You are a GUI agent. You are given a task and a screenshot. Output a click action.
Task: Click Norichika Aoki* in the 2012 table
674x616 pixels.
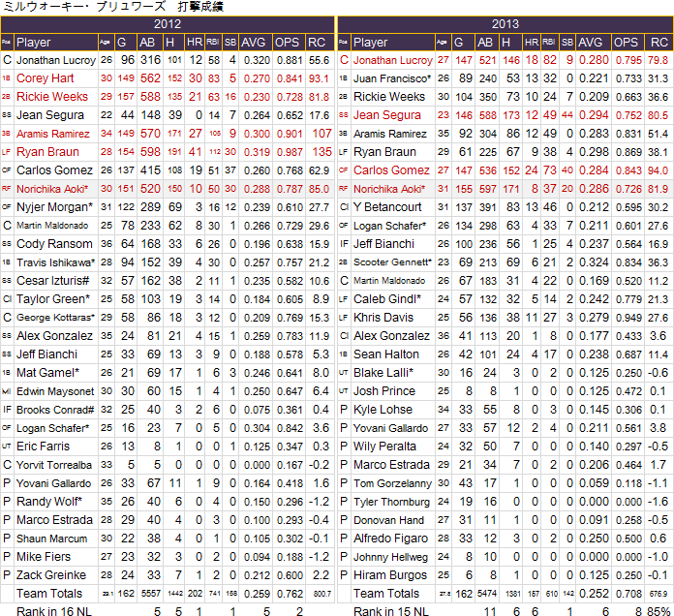click(x=52, y=189)
